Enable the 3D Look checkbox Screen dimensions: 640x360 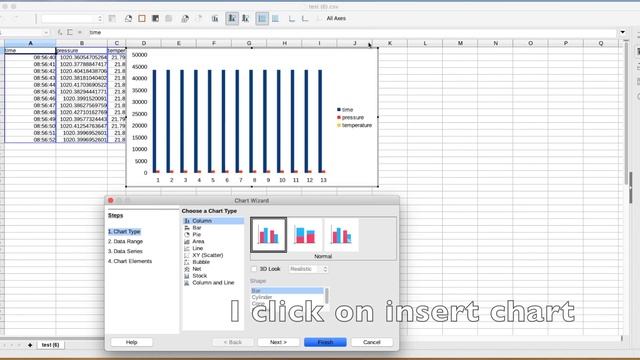254,269
